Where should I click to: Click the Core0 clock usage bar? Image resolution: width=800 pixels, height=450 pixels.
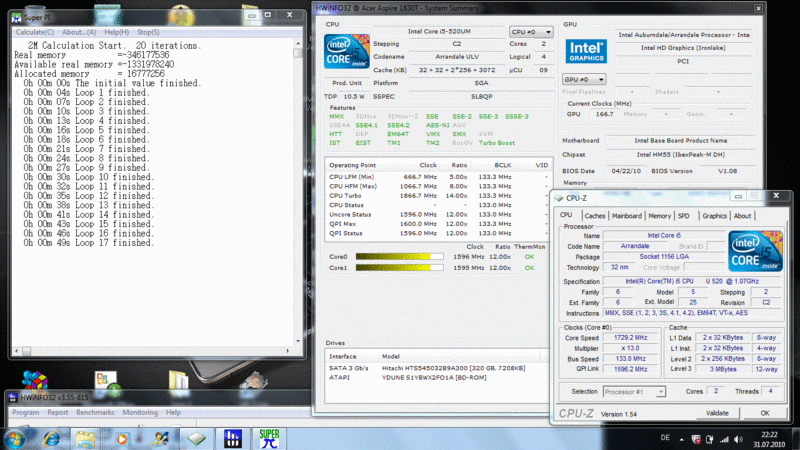click(x=399, y=257)
